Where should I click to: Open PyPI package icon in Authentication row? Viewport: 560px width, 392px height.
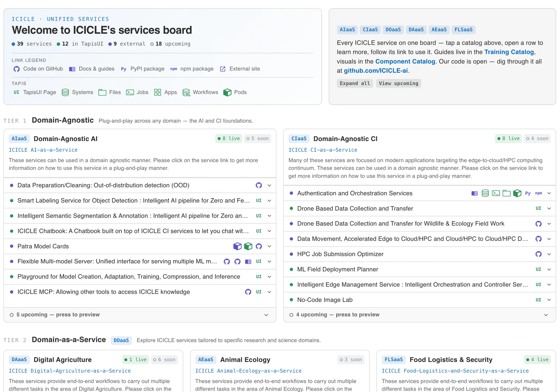click(x=528, y=193)
